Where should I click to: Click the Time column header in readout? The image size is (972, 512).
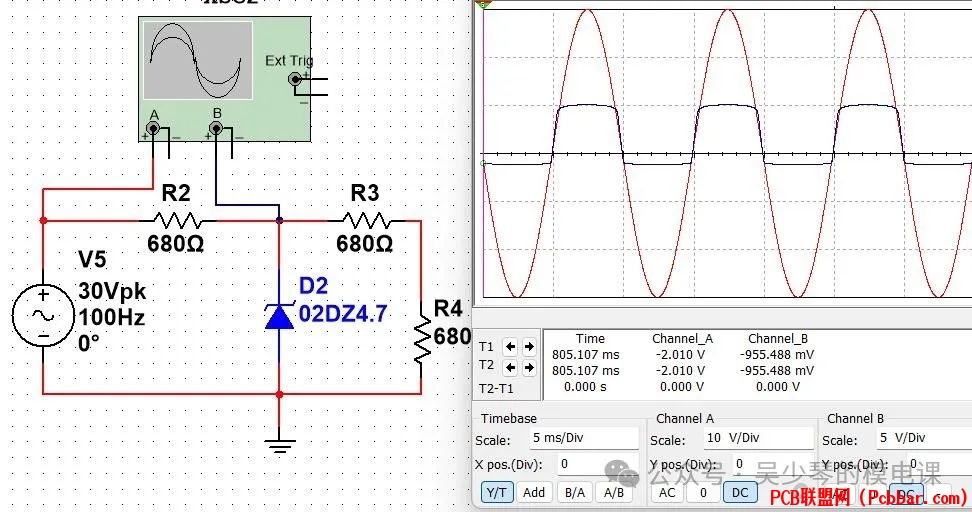point(590,339)
